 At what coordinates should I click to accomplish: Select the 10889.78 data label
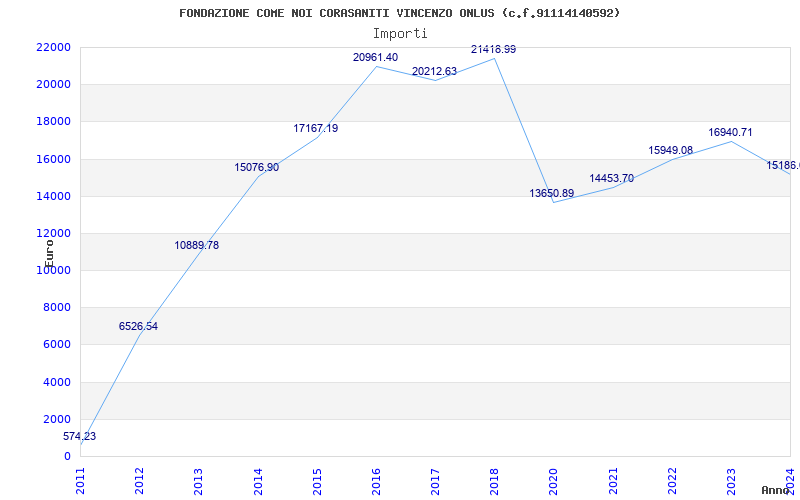click(196, 245)
